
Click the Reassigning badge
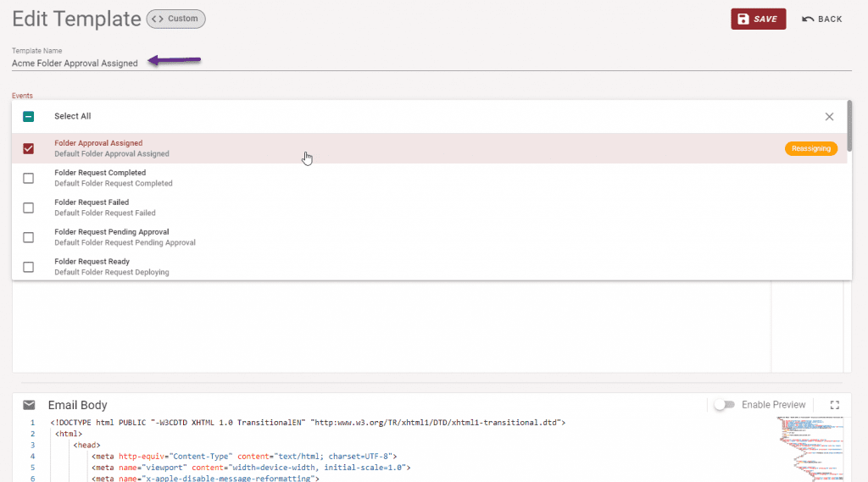tap(811, 148)
